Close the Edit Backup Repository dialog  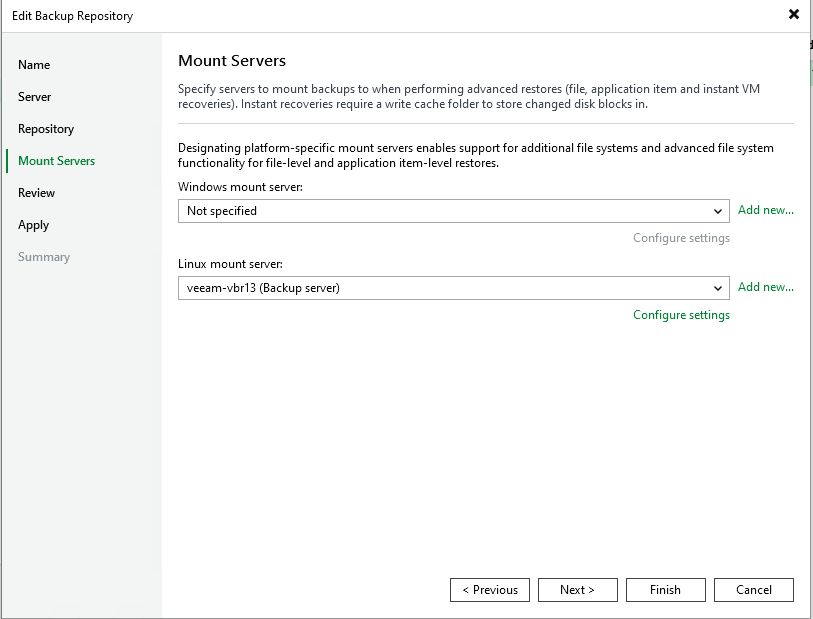click(x=793, y=15)
